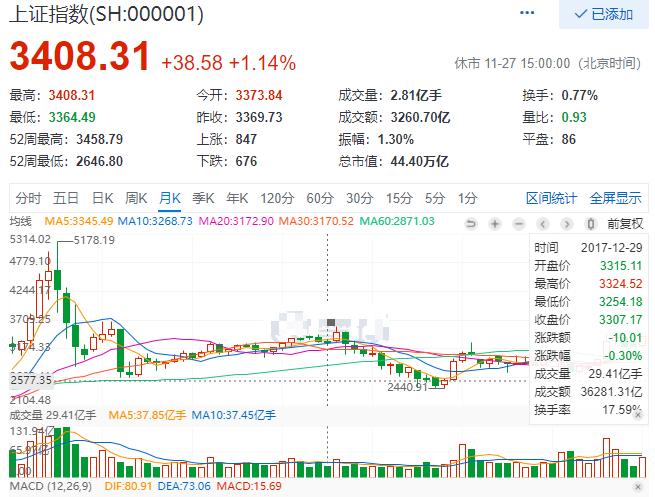The image size is (655, 497).
Task: Click the 上涨 count 847
Action: (x=246, y=139)
